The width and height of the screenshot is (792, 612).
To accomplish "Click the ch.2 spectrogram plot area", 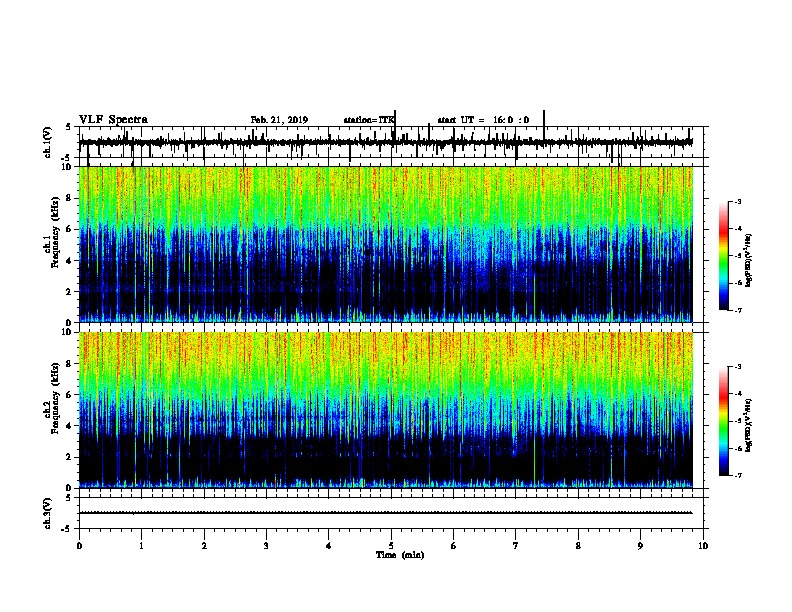I will coord(385,410).
